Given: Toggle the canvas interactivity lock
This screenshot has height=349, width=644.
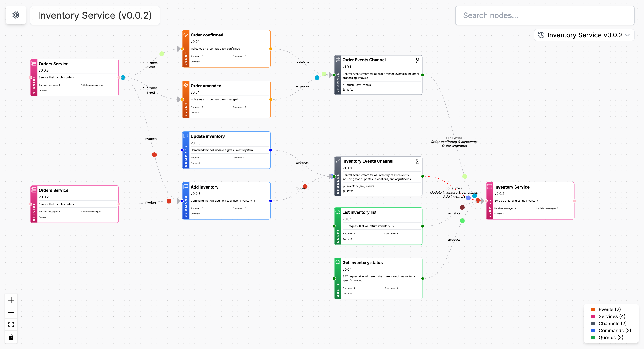Looking at the screenshot, I should point(11,337).
